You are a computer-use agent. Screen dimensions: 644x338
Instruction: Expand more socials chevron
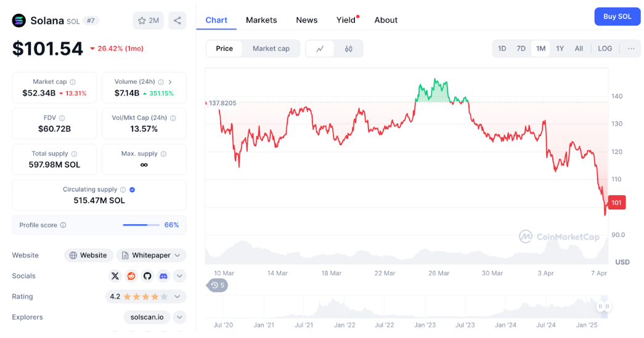(179, 276)
